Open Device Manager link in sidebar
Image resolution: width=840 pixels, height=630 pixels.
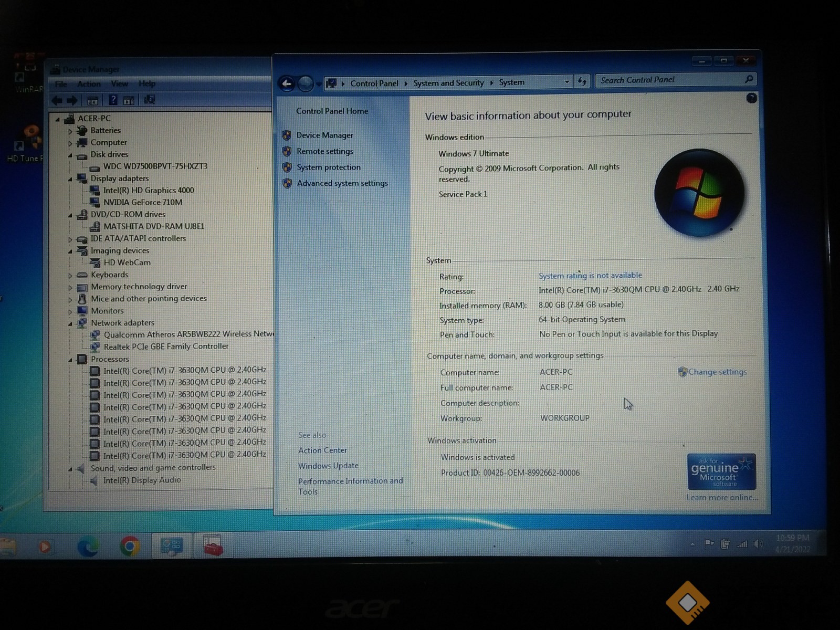click(324, 135)
